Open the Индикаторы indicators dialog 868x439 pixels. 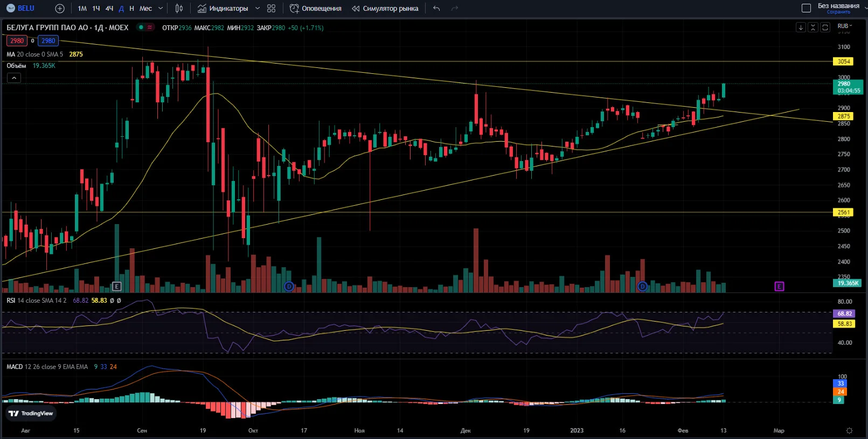(223, 8)
